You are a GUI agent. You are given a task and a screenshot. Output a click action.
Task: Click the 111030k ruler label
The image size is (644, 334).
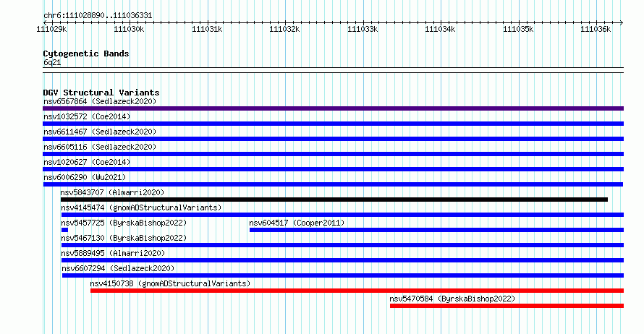click(129, 29)
